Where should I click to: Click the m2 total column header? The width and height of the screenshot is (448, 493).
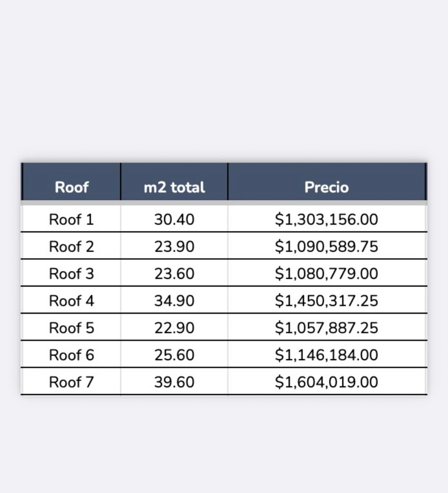174,187
